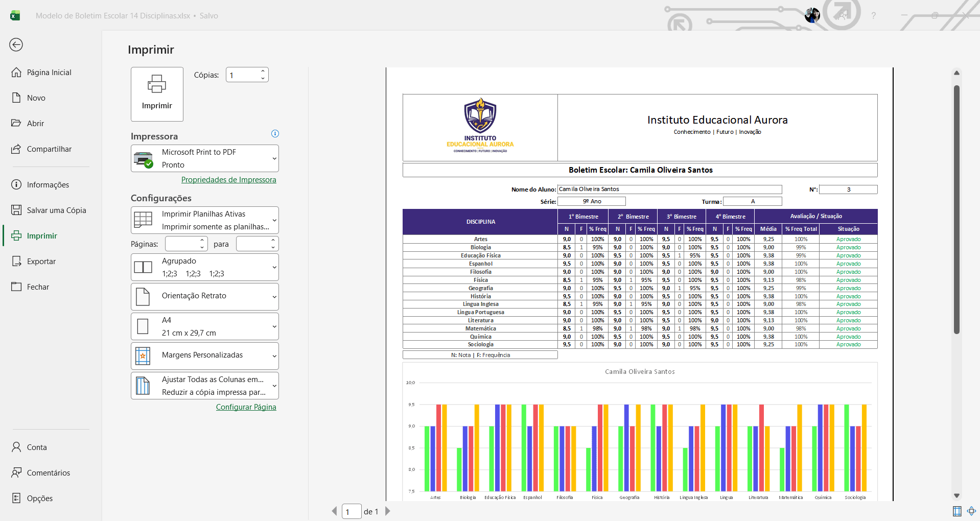Go to next preview page arrow
This screenshot has width=980, height=521.
[387, 511]
